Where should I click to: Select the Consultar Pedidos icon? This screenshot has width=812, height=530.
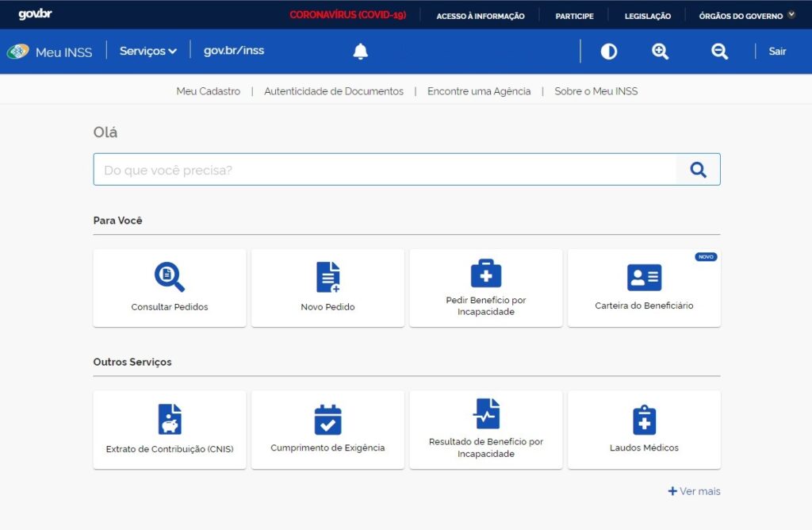[x=169, y=277]
